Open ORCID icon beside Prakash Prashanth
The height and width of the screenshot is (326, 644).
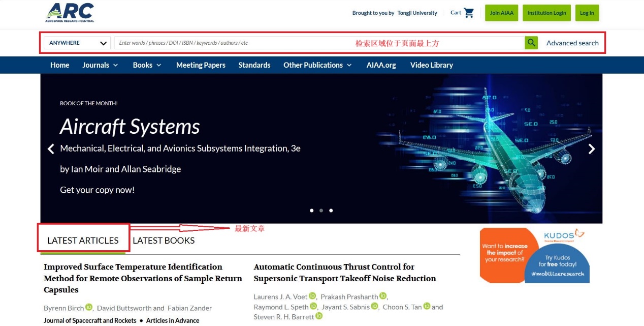(x=383, y=296)
